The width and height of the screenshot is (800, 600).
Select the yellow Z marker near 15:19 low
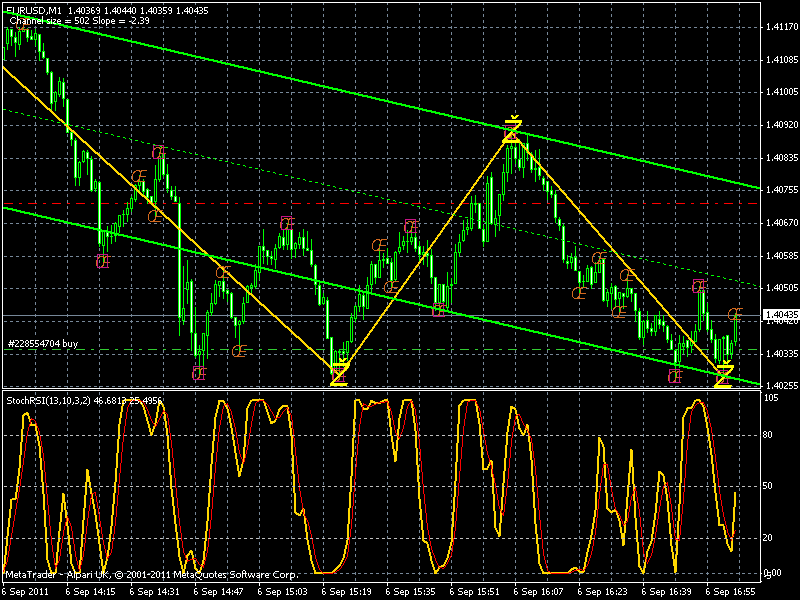coord(339,372)
